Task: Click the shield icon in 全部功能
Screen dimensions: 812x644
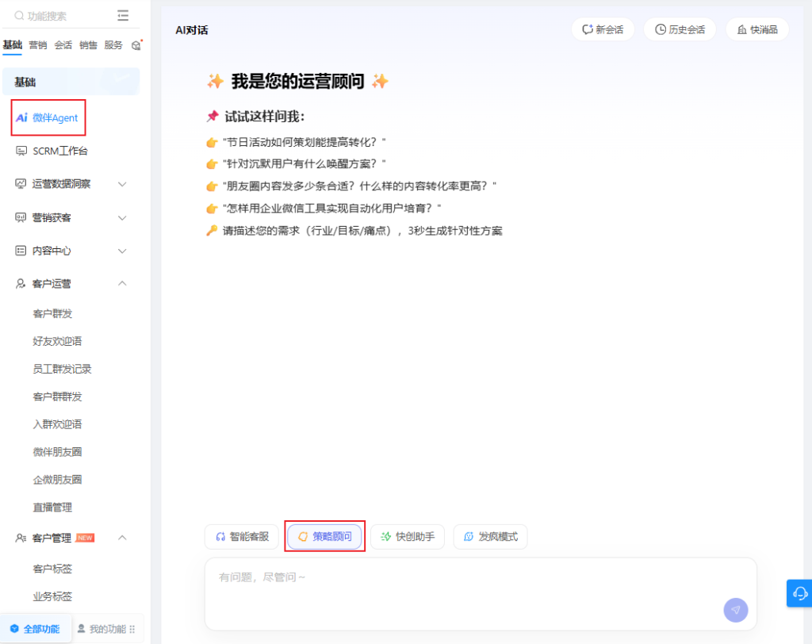Action: (x=14, y=628)
